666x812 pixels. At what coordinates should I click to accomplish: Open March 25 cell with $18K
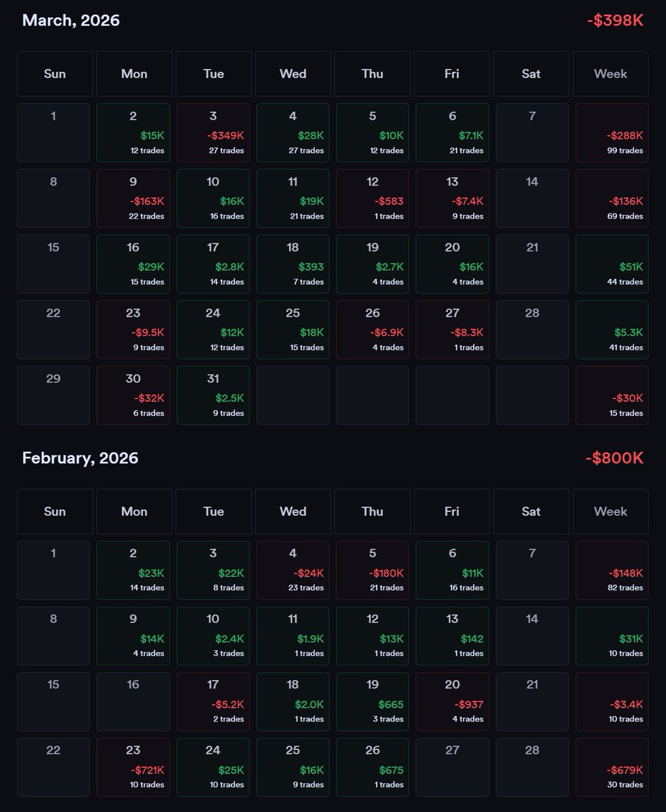pyautogui.click(x=293, y=330)
